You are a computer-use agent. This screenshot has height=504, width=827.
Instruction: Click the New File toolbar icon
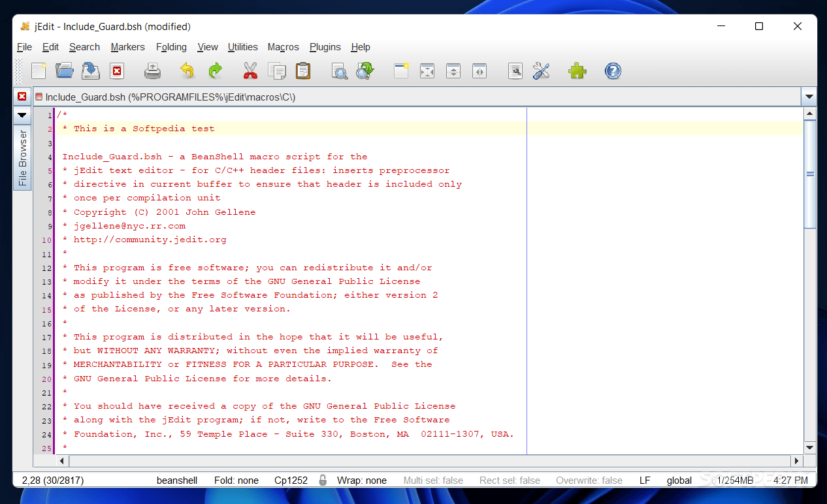click(x=39, y=71)
